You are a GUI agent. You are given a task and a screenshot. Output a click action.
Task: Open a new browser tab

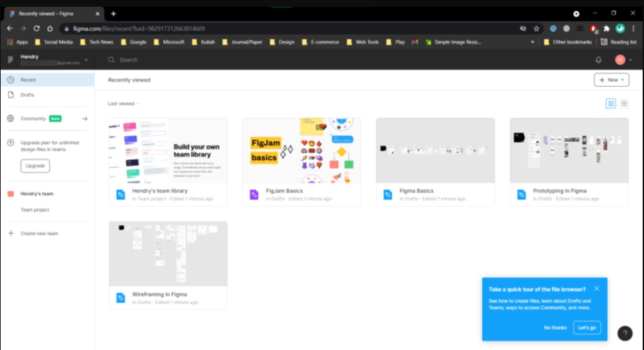tap(114, 13)
